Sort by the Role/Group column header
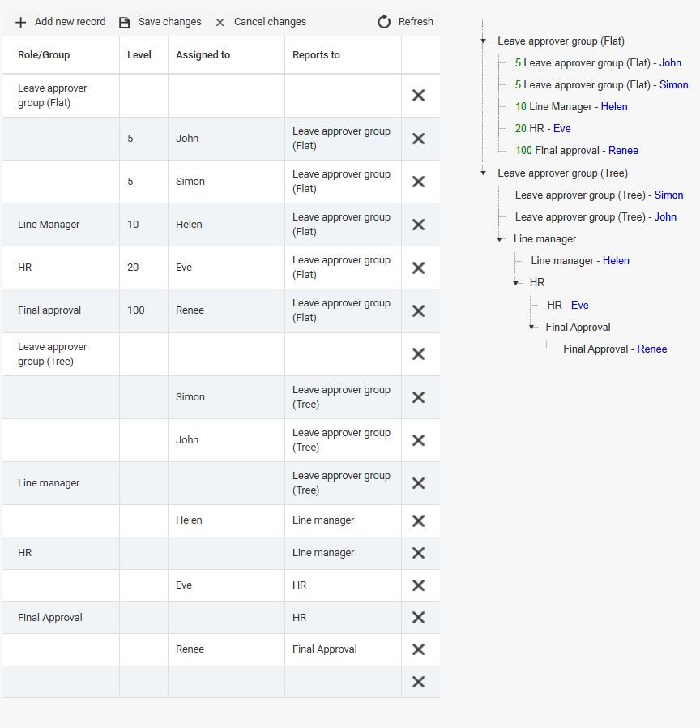 tap(44, 55)
